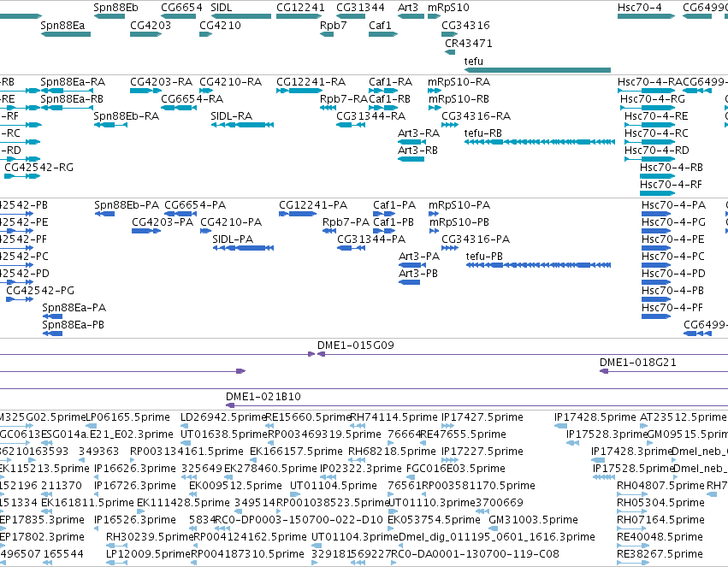The height and width of the screenshot is (567, 728).
Task: Click the "Spn88Eb" gene label
Action: click(115, 8)
